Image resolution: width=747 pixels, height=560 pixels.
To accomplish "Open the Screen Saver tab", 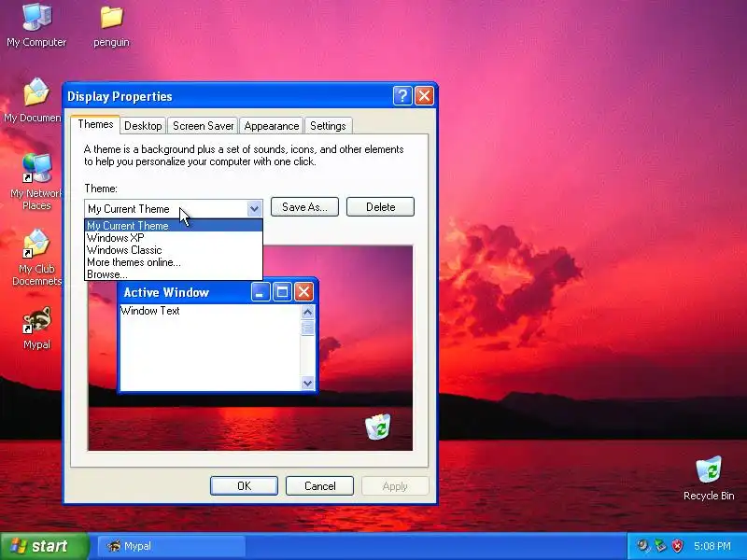I will (203, 126).
